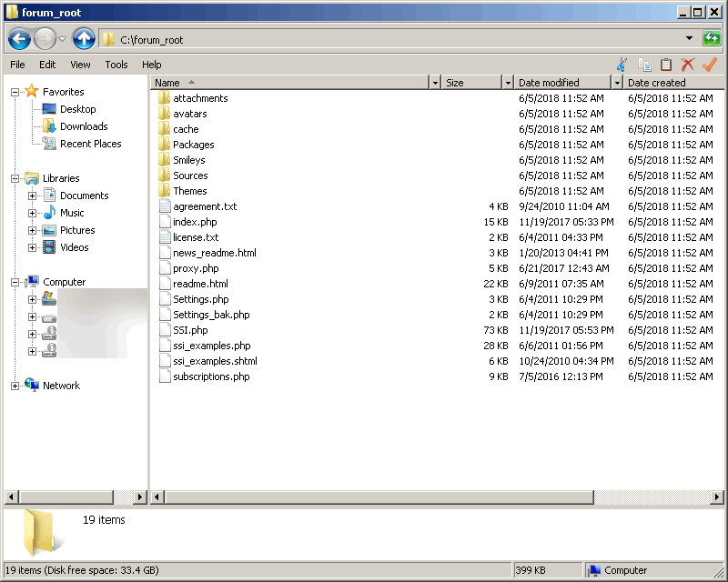The height and width of the screenshot is (582, 728).
Task: Select the Sources folder icon
Action: pyautogui.click(x=164, y=176)
